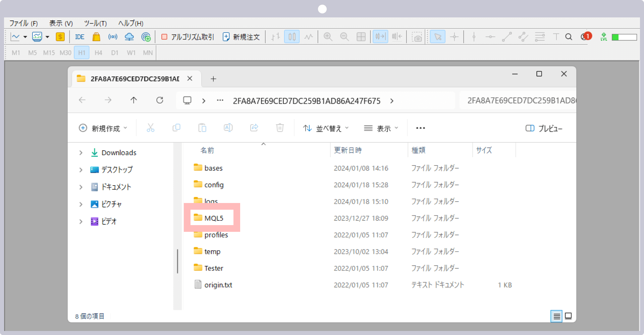644x335 pixels.
Task: Click the search box in Explorer
Action: 518,100
